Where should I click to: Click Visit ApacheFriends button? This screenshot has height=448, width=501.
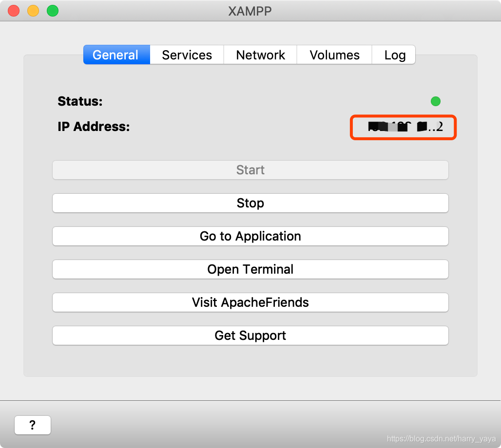pos(250,302)
